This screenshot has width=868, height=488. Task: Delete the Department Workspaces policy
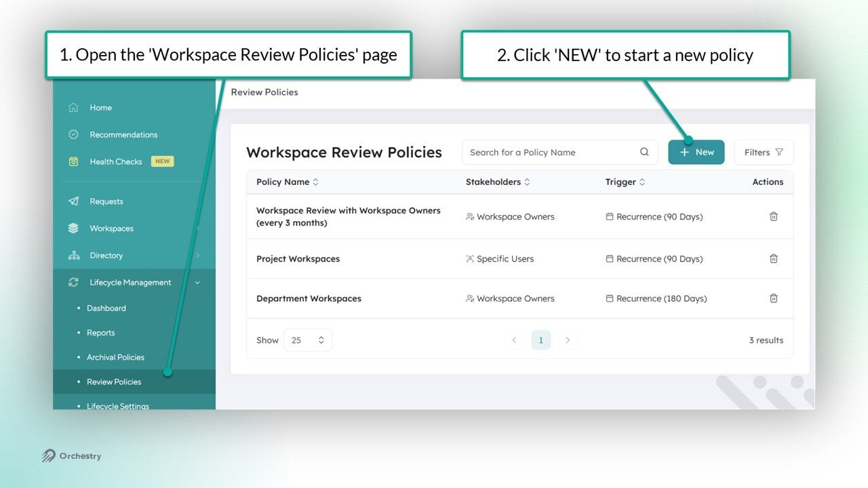pyautogui.click(x=774, y=298)
